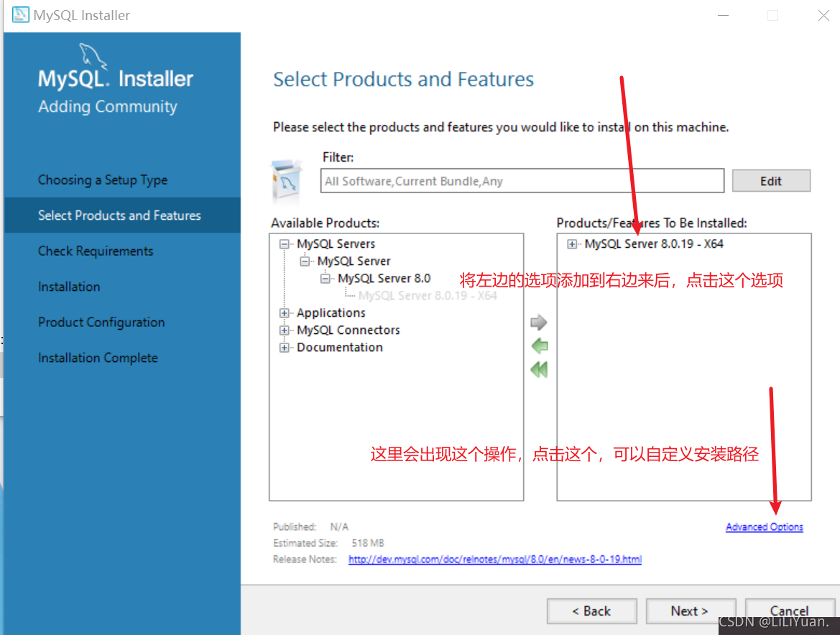Click the Next button
The image size is (840, 635).
pyautogui.click(x=690, y=611)
